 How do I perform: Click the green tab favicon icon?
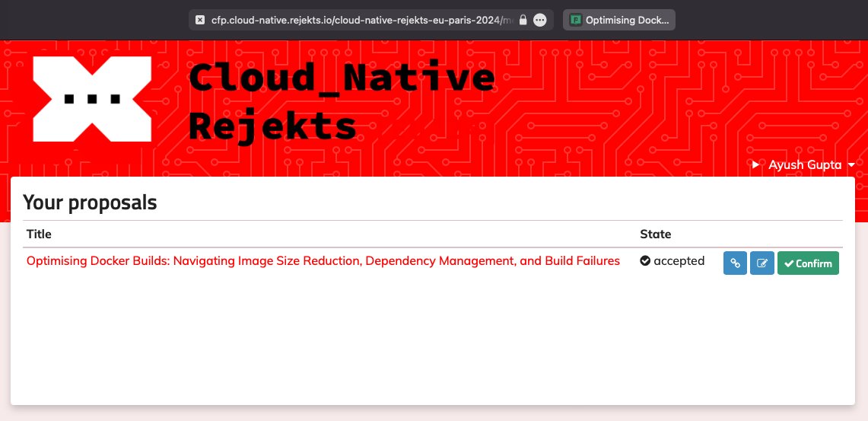(x=576, y=20)
